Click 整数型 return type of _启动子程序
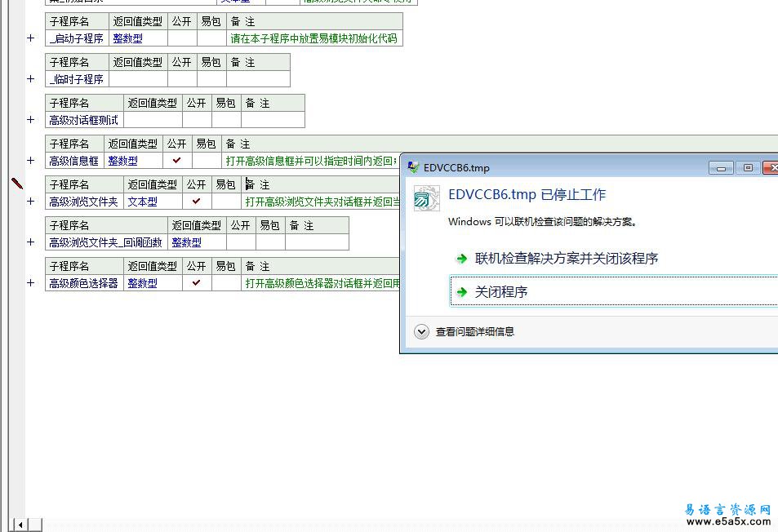 point(128,38)
